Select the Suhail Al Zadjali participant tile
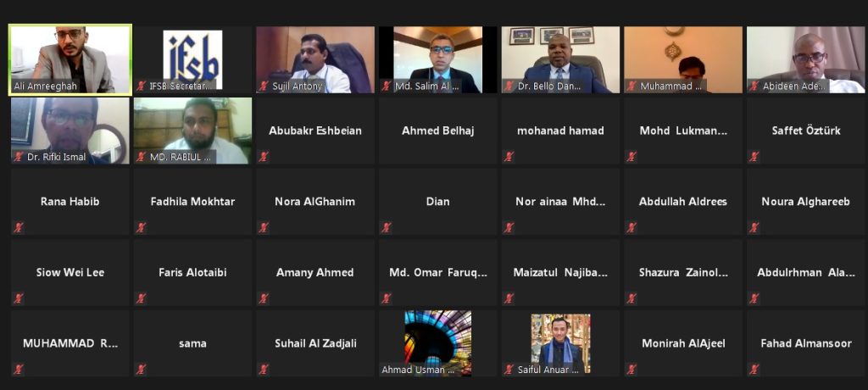The image size is (868, 390). coord(315,343)
